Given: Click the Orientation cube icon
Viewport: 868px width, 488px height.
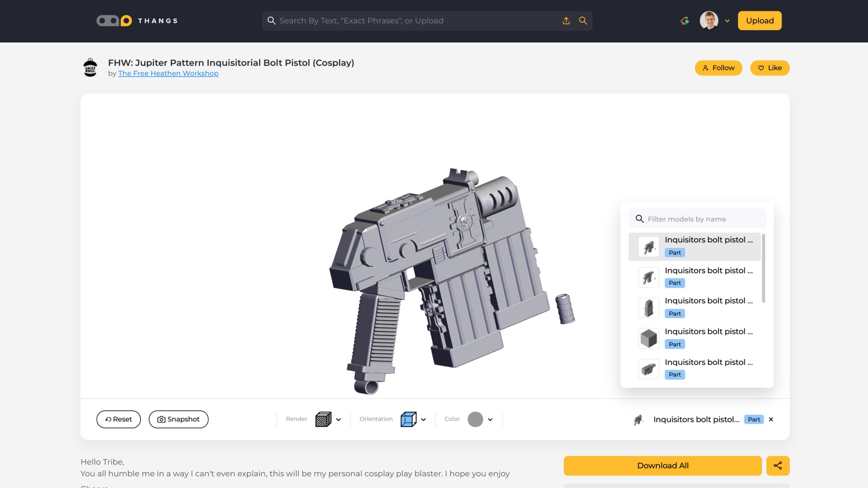Looking at the screenshot, I should [409, 419].
